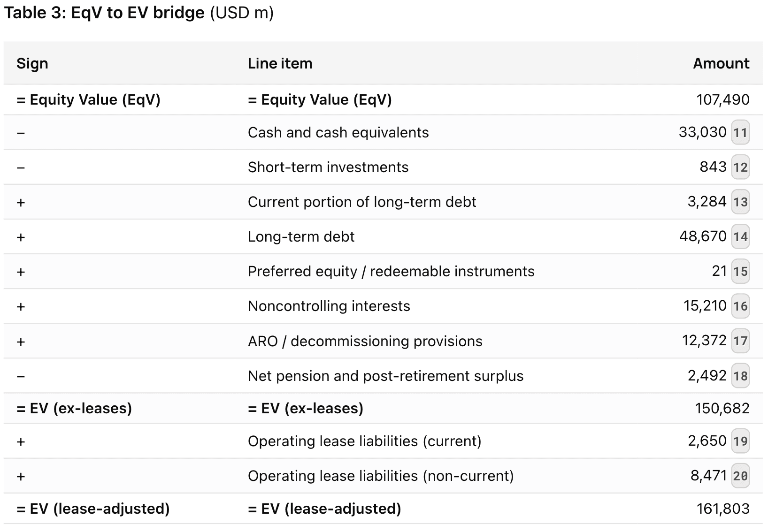The width and height of the screenshot is (768, 532).
Task: Select the Equity Value amount 107,490
Action: coord(723,100)
